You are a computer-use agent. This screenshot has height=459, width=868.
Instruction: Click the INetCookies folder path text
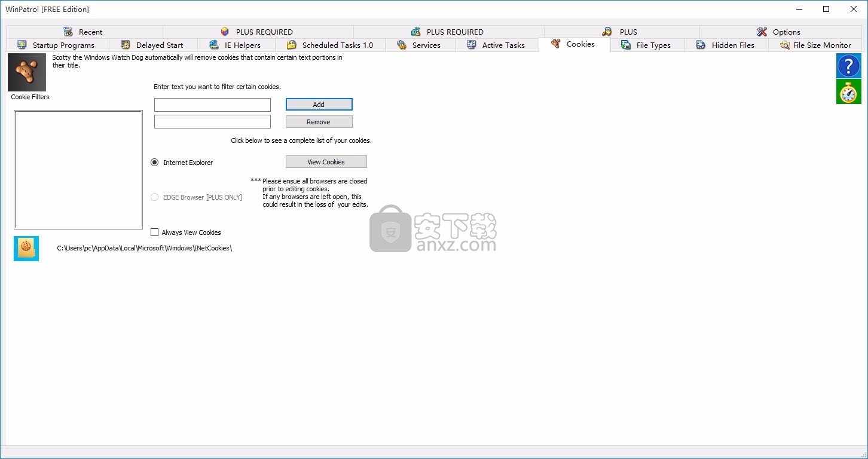[144, 248]
